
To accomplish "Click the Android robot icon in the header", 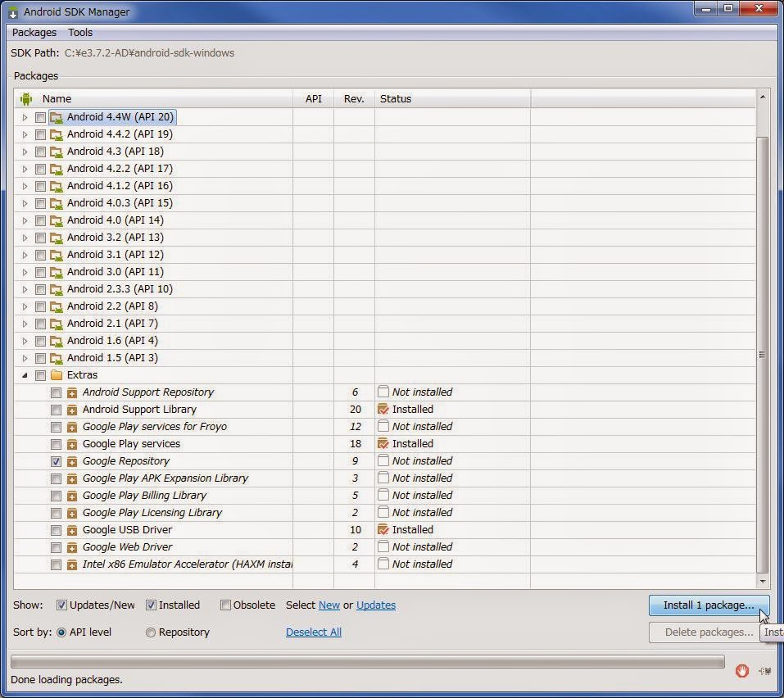I will coord(26,99).
